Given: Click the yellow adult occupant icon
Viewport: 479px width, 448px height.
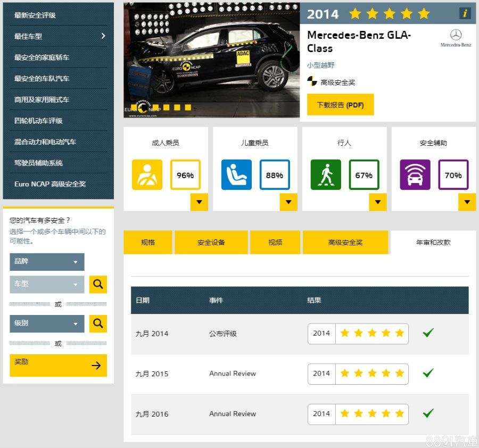Looking at the screenshot, I should [x=147, y=175].
